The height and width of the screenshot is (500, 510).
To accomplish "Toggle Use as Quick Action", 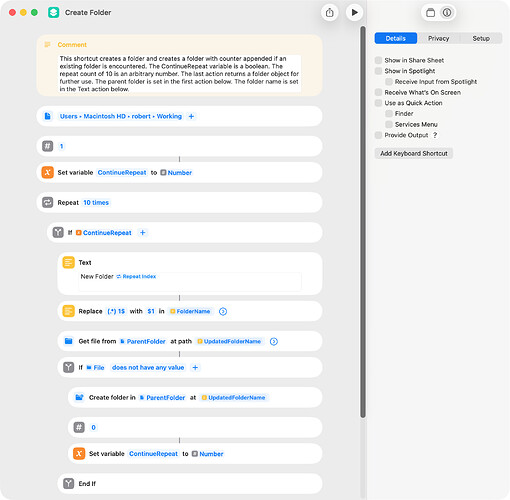I will tap(378, 103).
